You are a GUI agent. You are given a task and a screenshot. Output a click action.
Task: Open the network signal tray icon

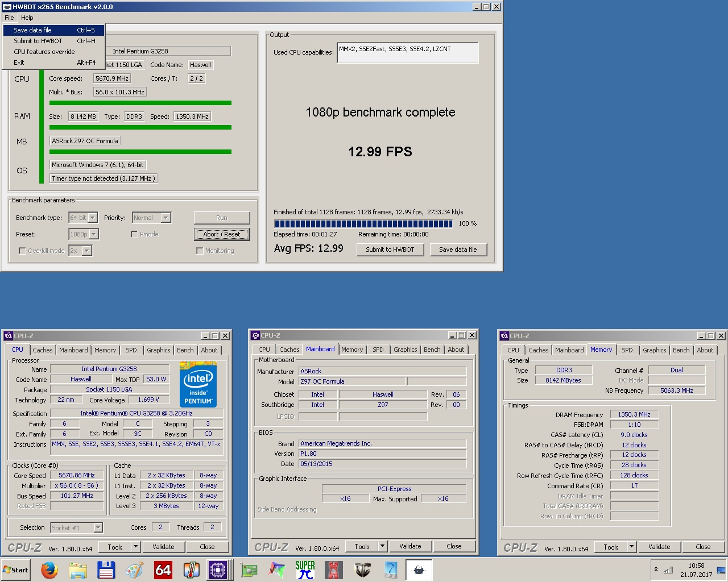668,570
